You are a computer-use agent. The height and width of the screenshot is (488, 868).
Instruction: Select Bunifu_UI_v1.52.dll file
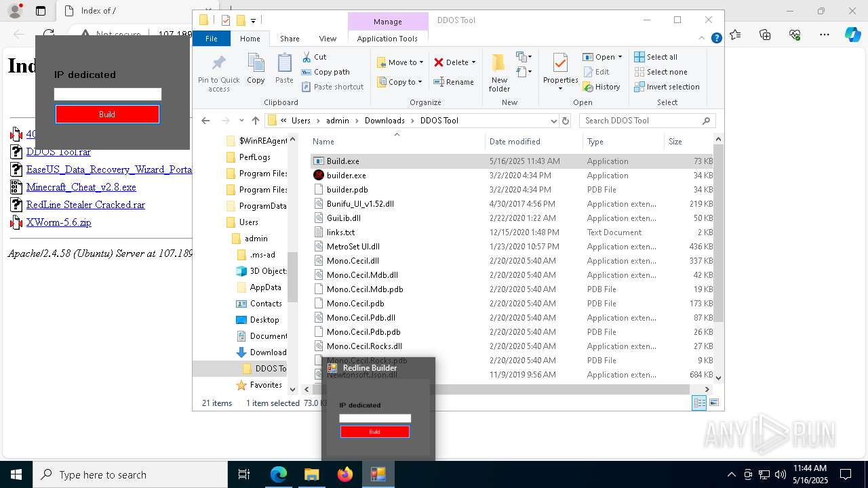360,204
